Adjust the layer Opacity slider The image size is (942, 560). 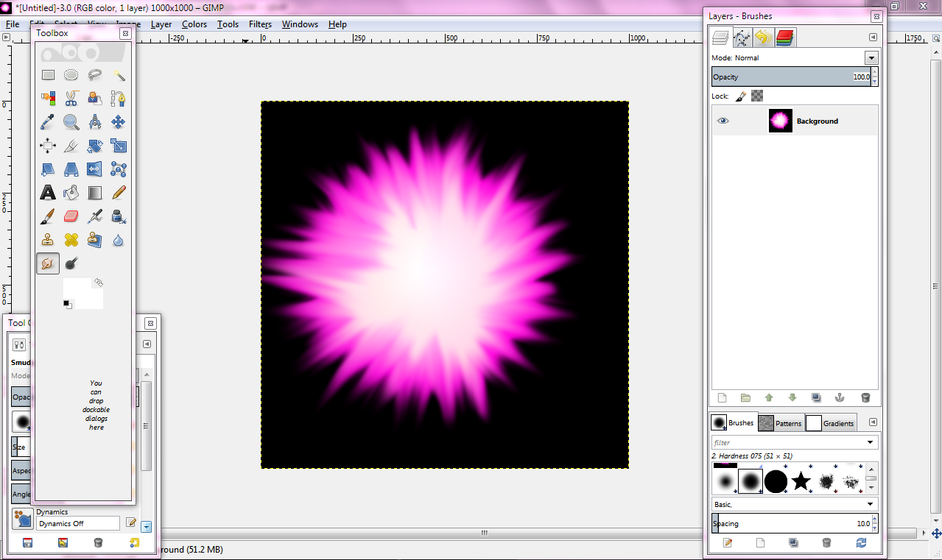point(790,77)
